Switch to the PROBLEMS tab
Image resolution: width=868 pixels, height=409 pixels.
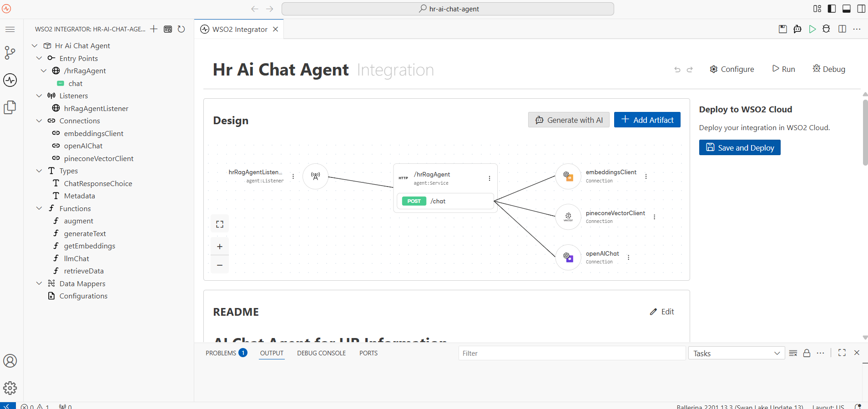226,353
